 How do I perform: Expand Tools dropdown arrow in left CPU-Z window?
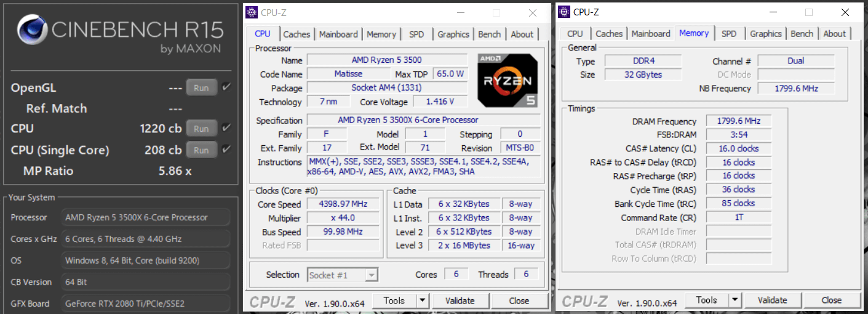point(423,300)
